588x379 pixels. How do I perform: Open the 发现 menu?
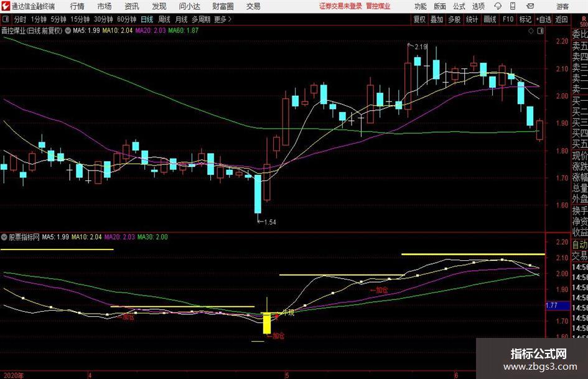159,6
